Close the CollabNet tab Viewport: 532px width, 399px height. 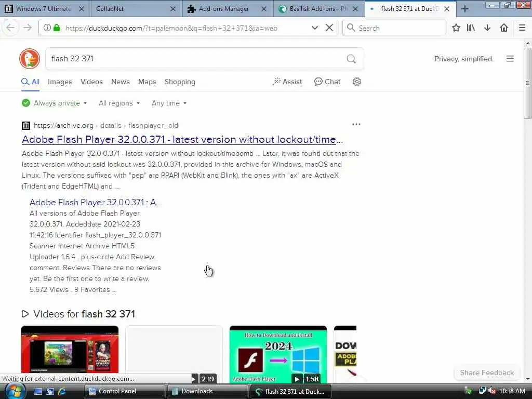(x=172, y=9)
